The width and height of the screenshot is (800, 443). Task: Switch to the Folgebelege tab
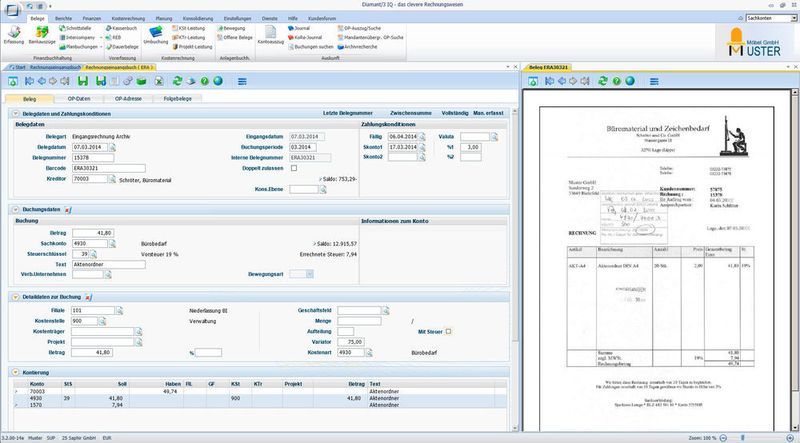pos(177,99)
